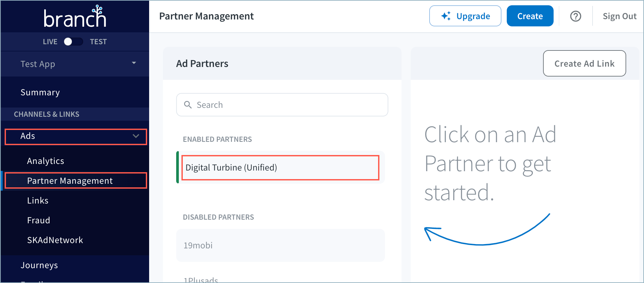The width and height of the screenshot is (644, 283).
Task: Toggle the LIVE/TEST environment switch
Action: click(x=73, y=42)
